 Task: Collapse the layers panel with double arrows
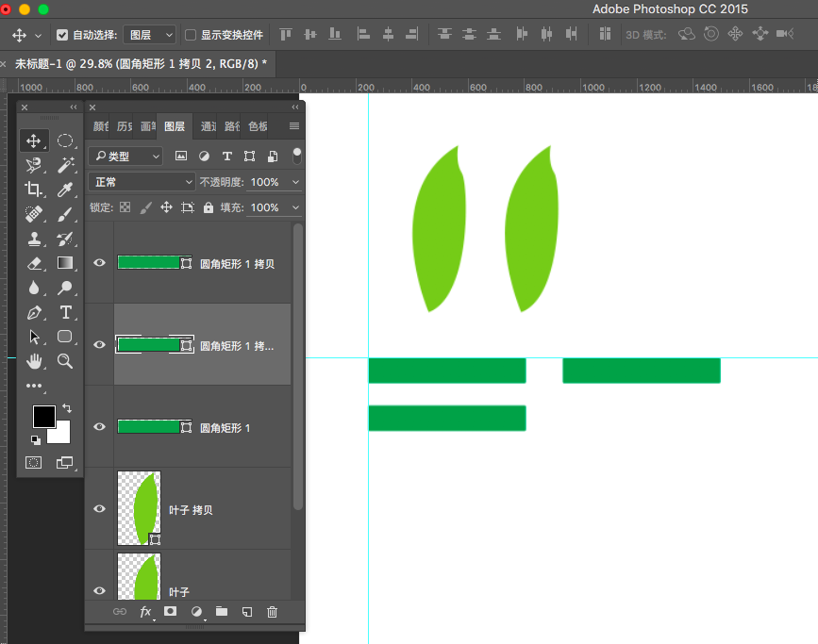coord(295,107)
